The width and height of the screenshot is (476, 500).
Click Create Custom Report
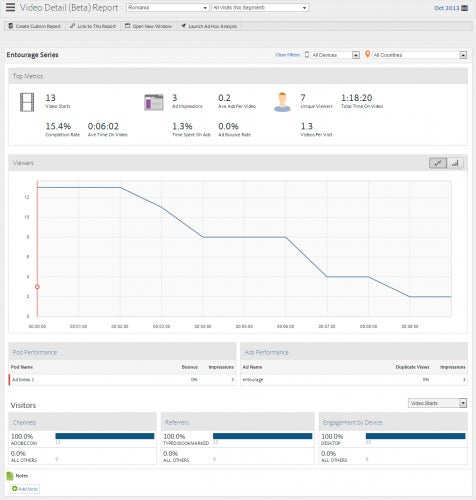point(35,26)
